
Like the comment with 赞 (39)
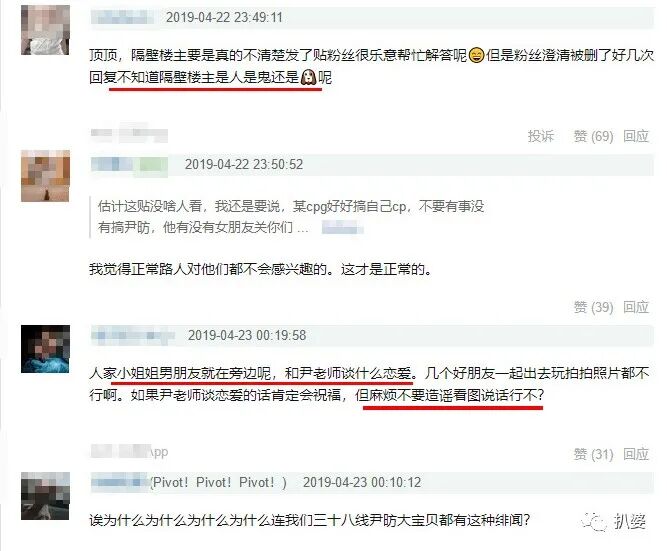point(593,307)
